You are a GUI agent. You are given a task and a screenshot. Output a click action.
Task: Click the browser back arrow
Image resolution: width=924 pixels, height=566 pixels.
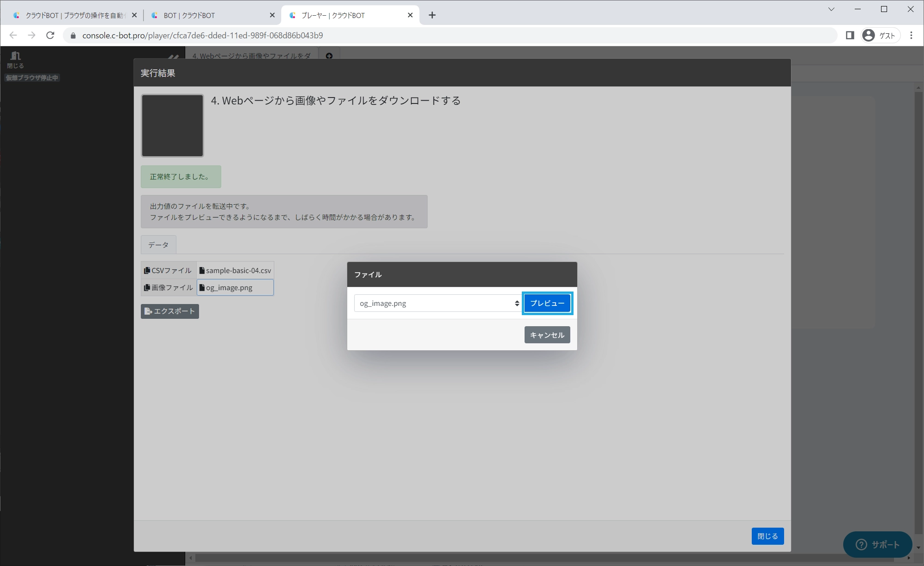tap(13, 36)
